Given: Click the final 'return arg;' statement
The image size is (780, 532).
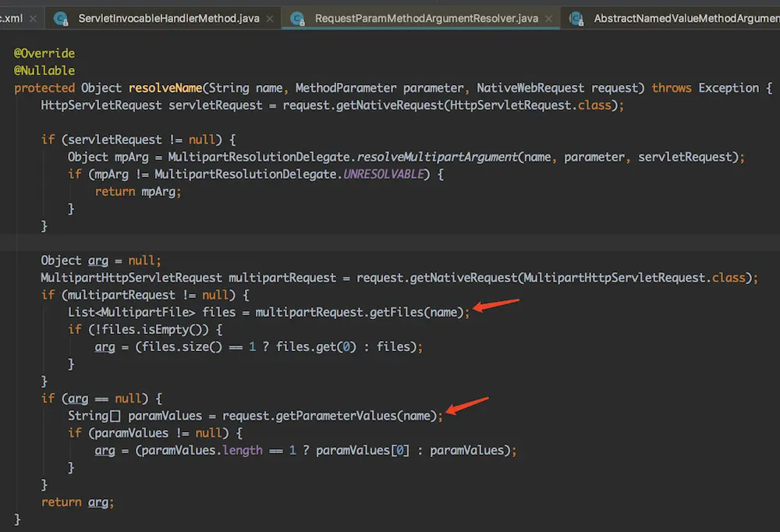Looking at the screenshot, I should (x=77, y=502).
